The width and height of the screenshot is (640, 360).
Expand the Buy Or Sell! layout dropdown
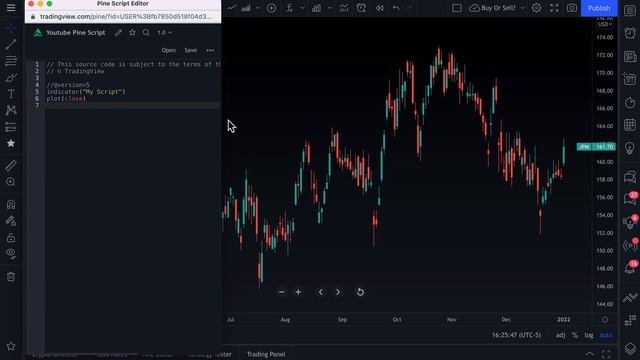point(522,8)
